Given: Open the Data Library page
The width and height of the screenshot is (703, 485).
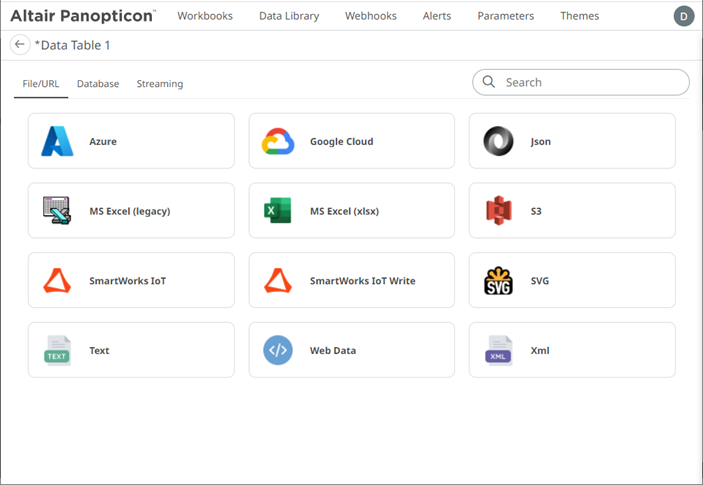Looking at the screenshot, I should click(x=289, y=16).
